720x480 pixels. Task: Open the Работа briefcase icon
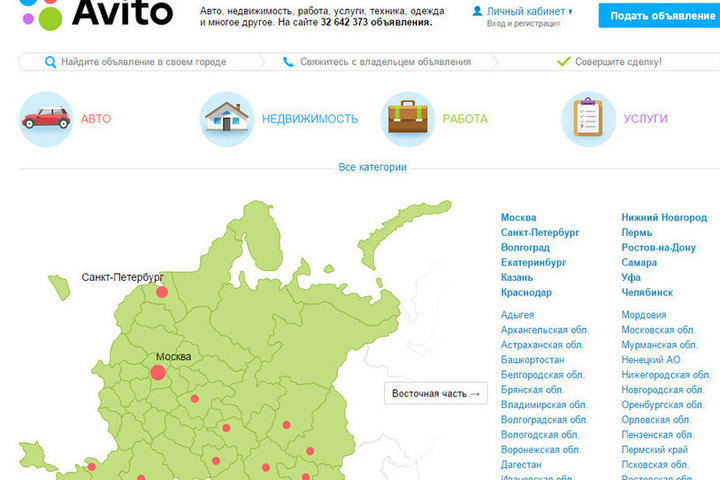[408, 119]
